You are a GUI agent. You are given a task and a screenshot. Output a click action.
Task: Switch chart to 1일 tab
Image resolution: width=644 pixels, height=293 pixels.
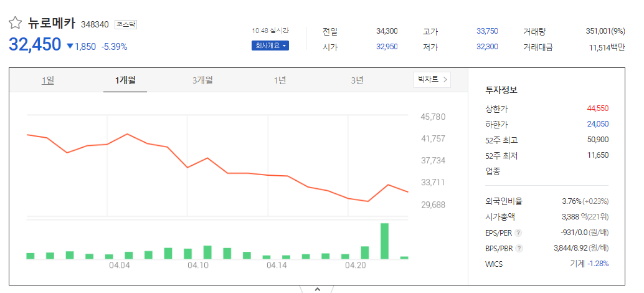click(47, 80)
